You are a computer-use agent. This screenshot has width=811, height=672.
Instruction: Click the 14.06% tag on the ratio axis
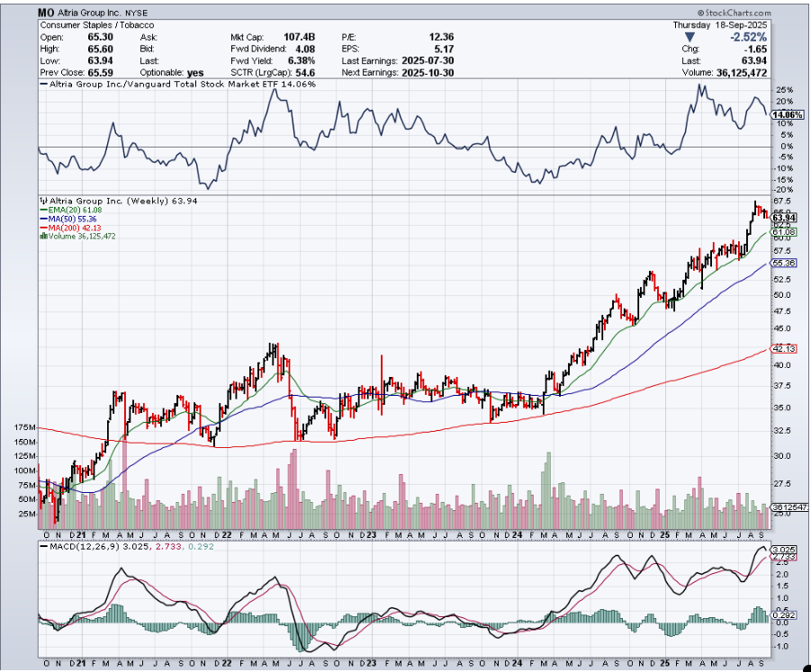[788, 115]
